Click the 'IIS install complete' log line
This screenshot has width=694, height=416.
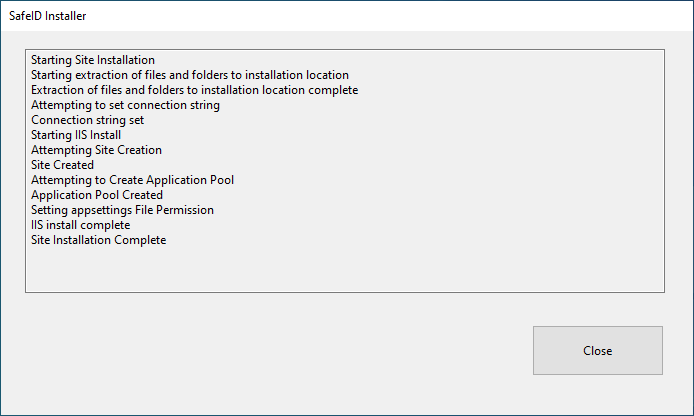click(x=81, y=225)
